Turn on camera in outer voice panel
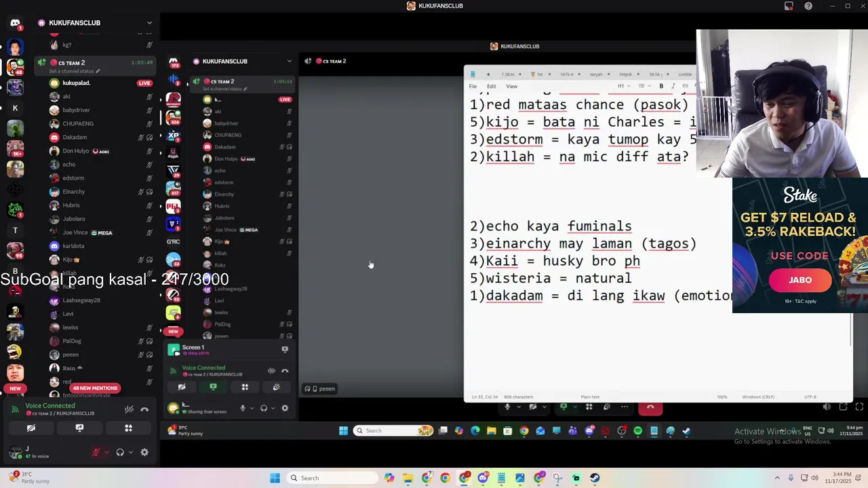The image size is (868, 488). pyautogui.click(x=31, y=428)
